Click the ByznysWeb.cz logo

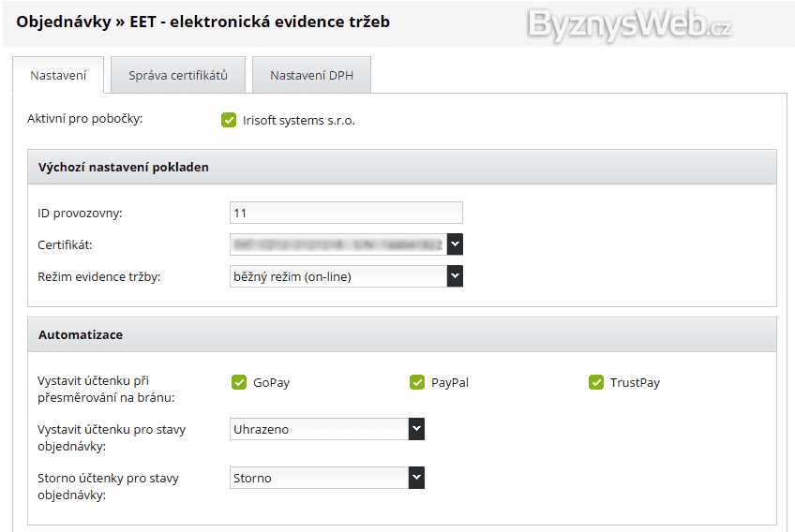(x=629, y=24)
